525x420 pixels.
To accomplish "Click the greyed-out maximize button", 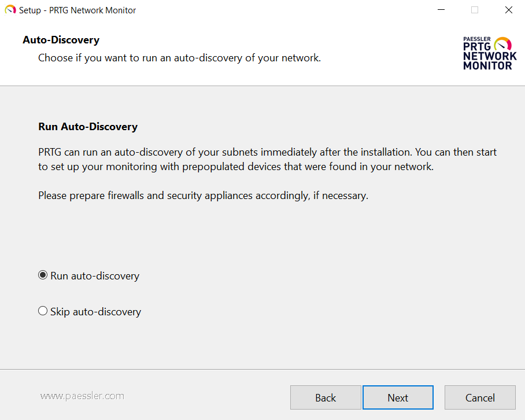I will (x=475, y=10).
